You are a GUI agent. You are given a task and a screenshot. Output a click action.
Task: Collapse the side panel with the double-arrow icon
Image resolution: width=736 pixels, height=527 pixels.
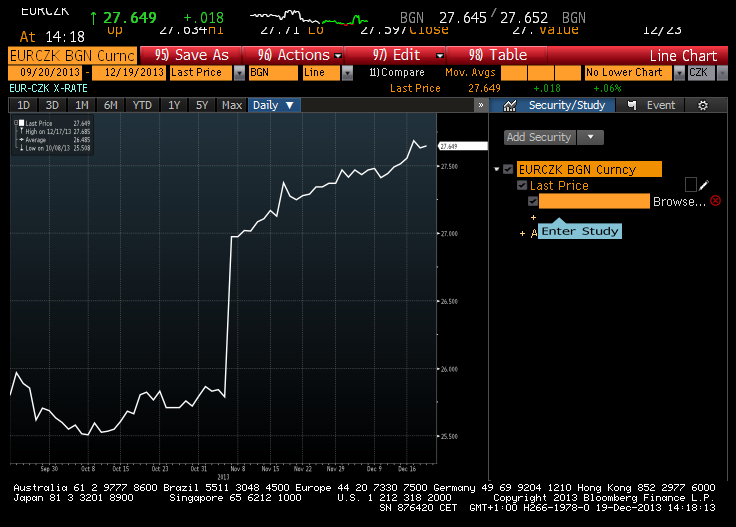(481, 105)
